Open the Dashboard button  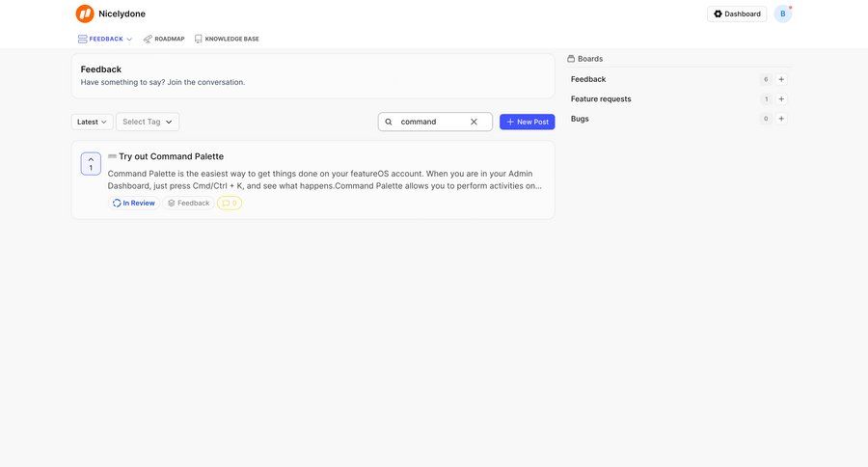[737, 14]
